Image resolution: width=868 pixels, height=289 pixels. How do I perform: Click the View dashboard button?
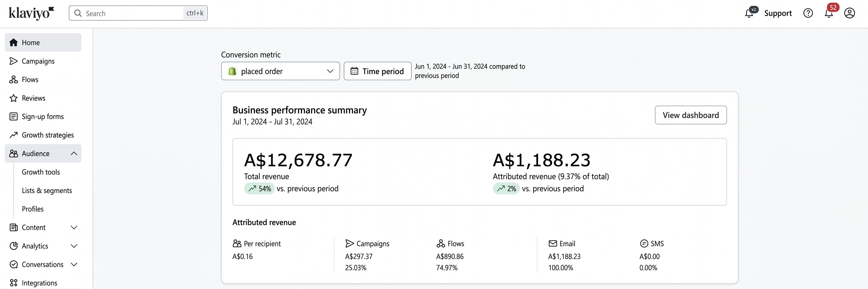point(691,115)
